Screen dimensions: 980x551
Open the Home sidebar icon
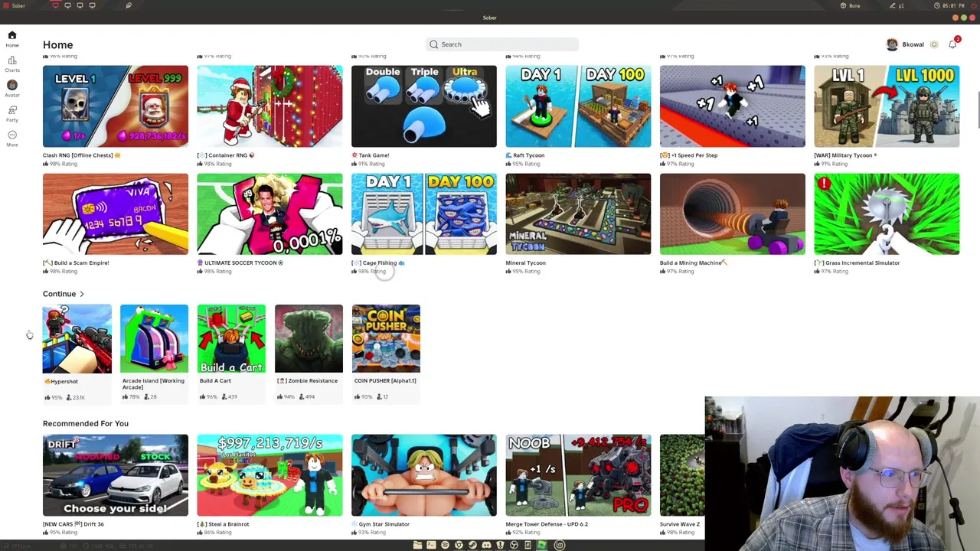(x=12, y=35)
